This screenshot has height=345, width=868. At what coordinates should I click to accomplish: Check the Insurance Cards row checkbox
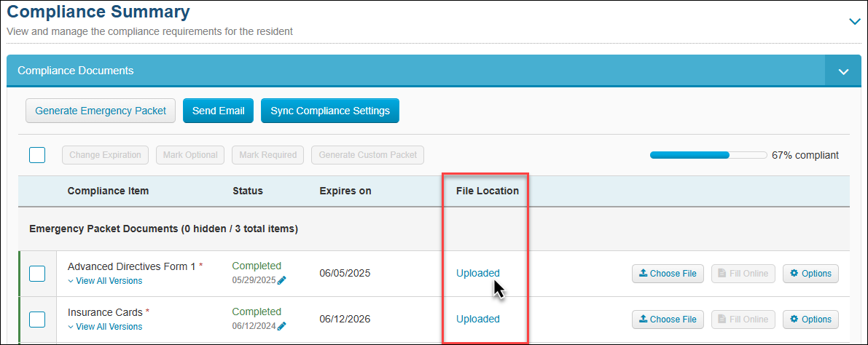point(37,320)
